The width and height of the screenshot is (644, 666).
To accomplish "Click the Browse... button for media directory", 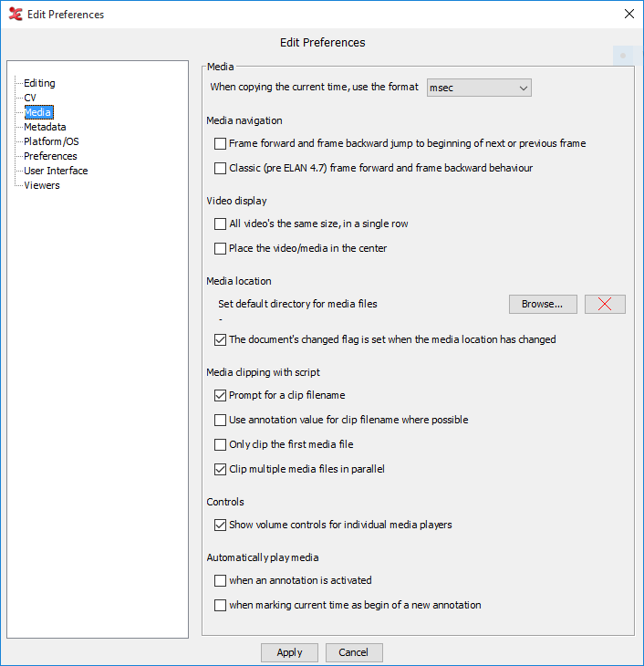I will click(543, 304).
